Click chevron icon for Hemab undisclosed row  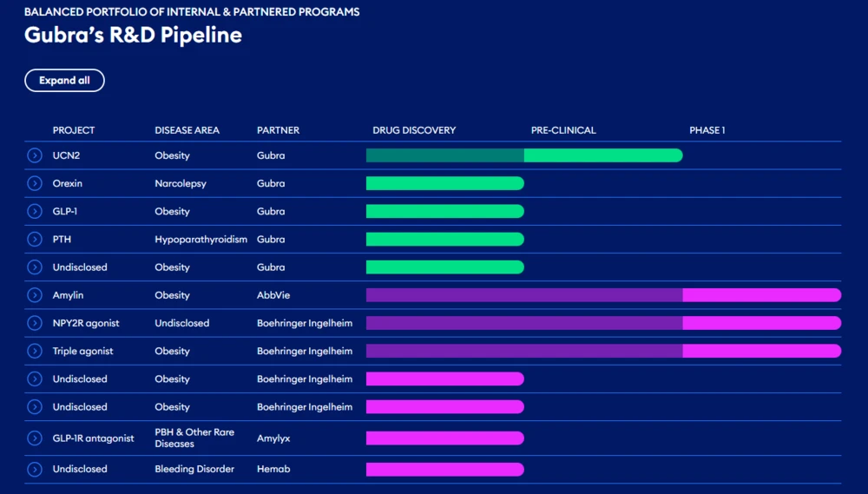click(35, 469)
